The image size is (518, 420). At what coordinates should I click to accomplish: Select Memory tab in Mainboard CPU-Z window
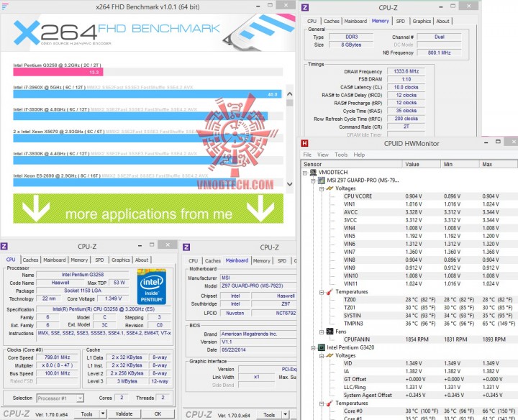262,261
